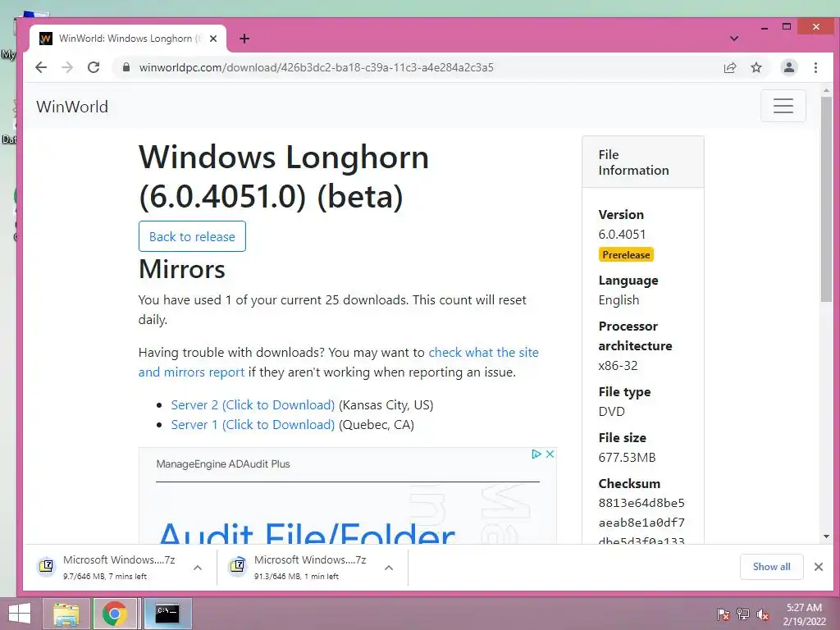Click the ManageEngine ADAudit Plus ad title
840x630 pixels.
coord(223,464)
